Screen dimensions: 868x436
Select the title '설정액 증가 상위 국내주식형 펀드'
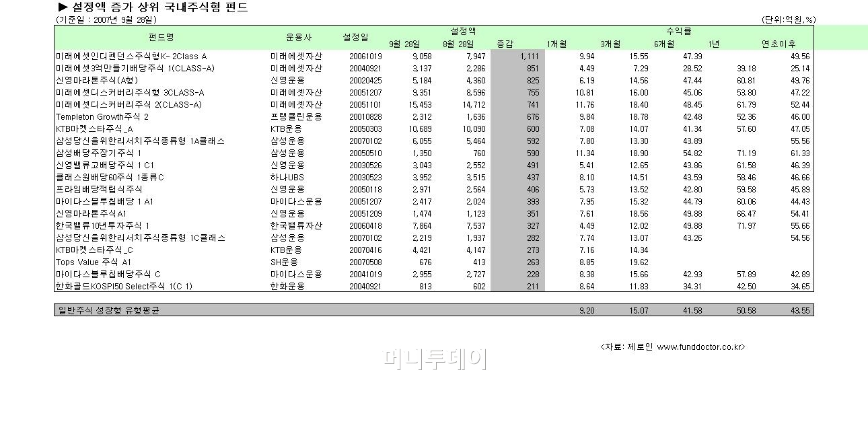pos(159,7)
